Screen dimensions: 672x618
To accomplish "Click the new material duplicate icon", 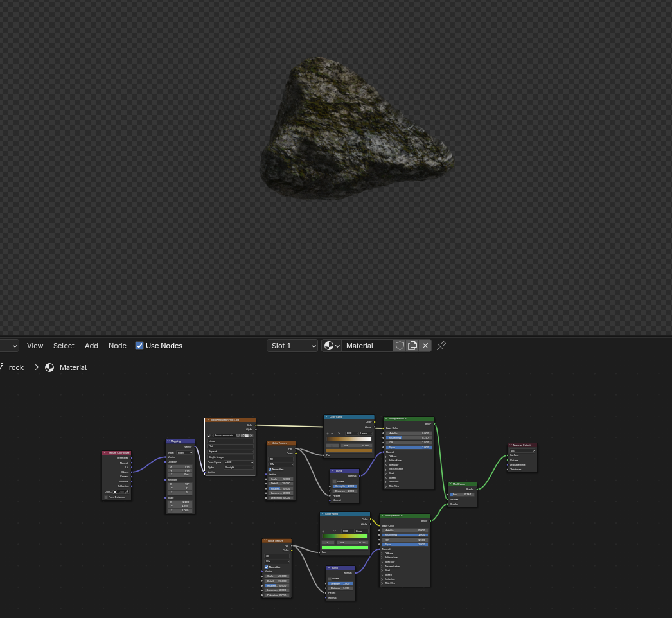I will 412,346.
